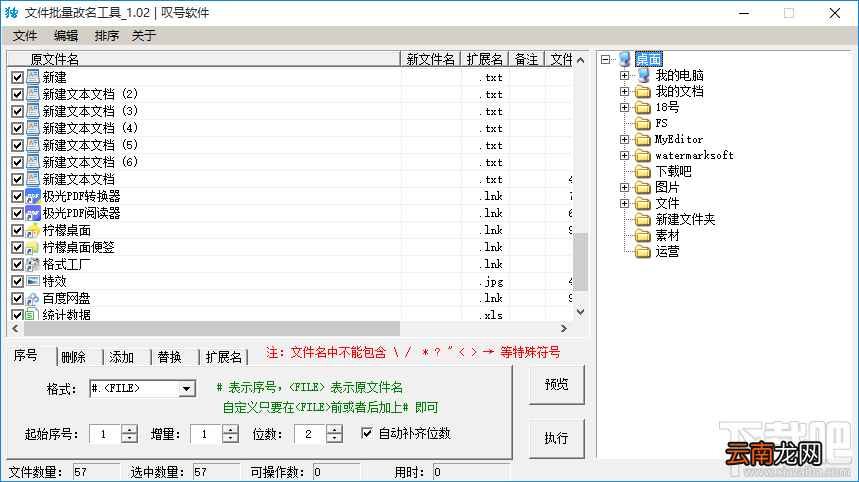Click the file icon for 新建文本文档 (4)
The width and height of the screenshot is (859, 482).
click(x=33, y=128)
